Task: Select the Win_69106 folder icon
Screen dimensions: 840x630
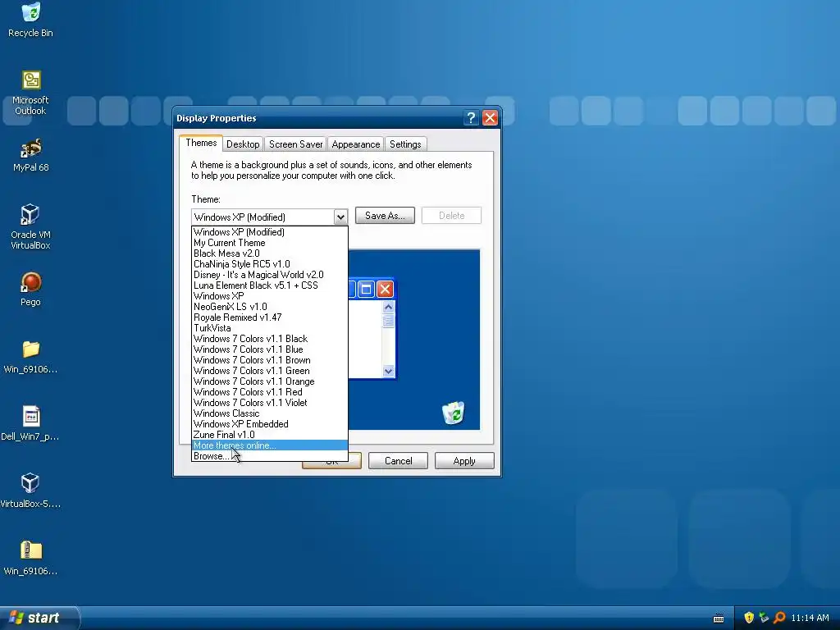Action: click(x=30, y=357)
